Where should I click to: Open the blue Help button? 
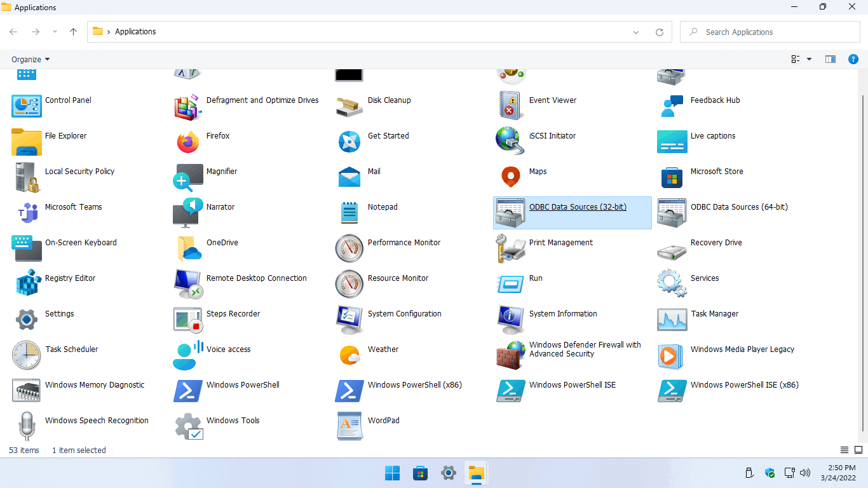(x=853, y=59)
